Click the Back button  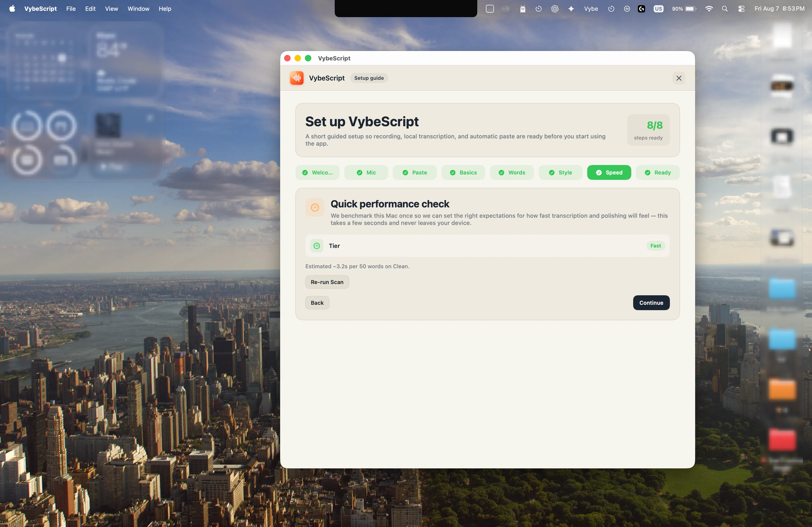coord(317,303)
